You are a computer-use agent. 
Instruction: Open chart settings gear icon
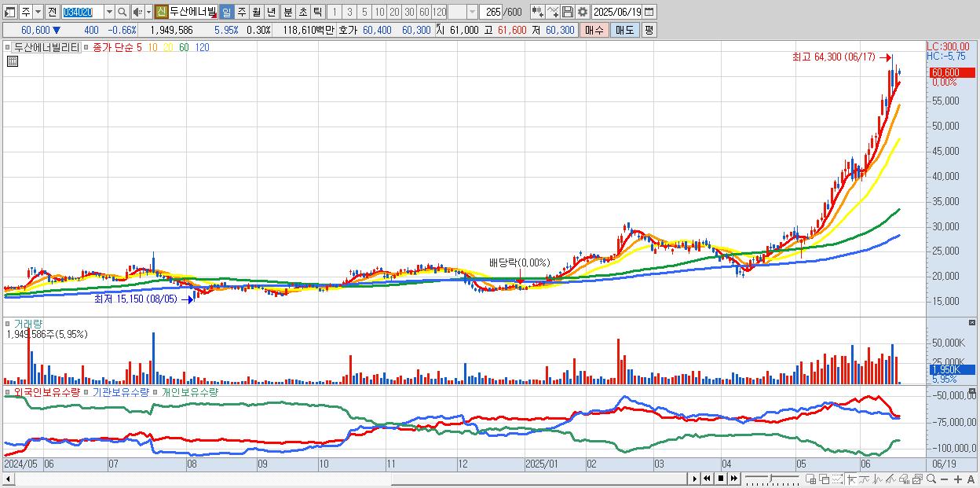click(582, 12)
